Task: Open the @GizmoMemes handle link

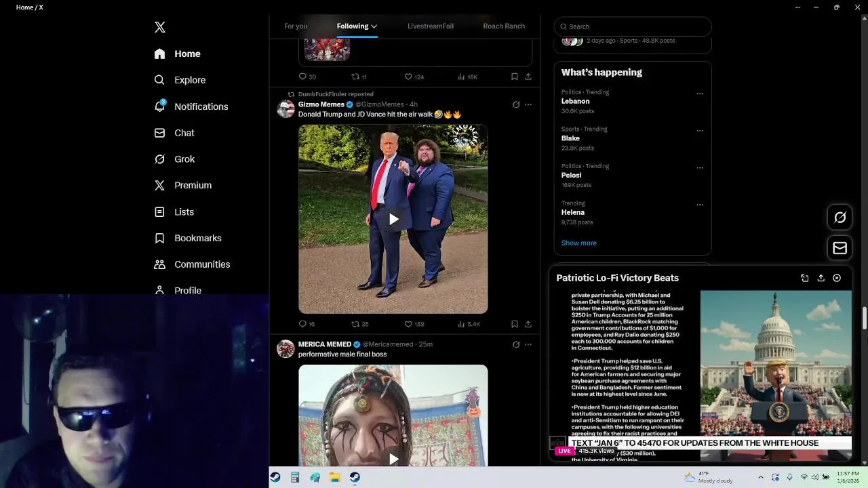Action: pos(380,104)
